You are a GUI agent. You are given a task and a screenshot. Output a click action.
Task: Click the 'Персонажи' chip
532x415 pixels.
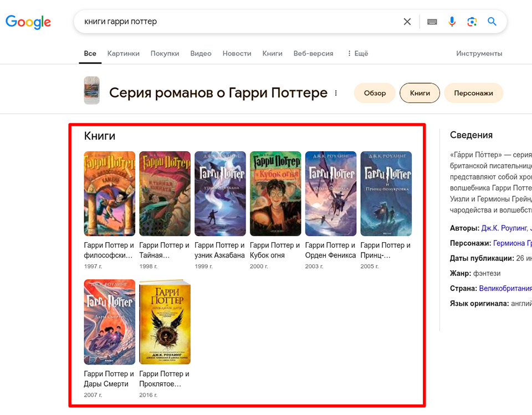coord(473,93)
